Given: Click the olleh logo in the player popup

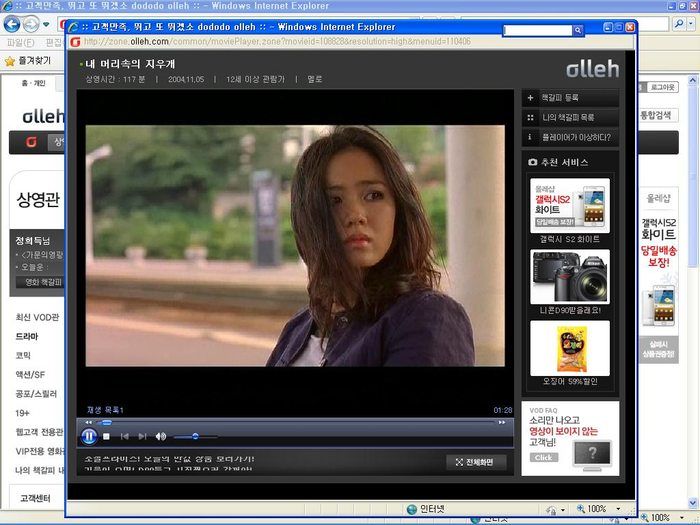Looking at the screenshot, I should pyautogui.click(x=592, y=69).
